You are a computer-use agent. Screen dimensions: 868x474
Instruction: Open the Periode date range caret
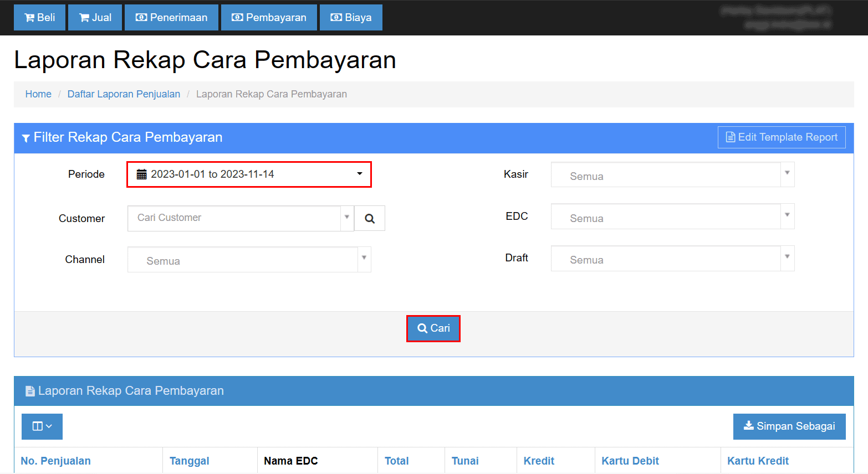(360, 174)
